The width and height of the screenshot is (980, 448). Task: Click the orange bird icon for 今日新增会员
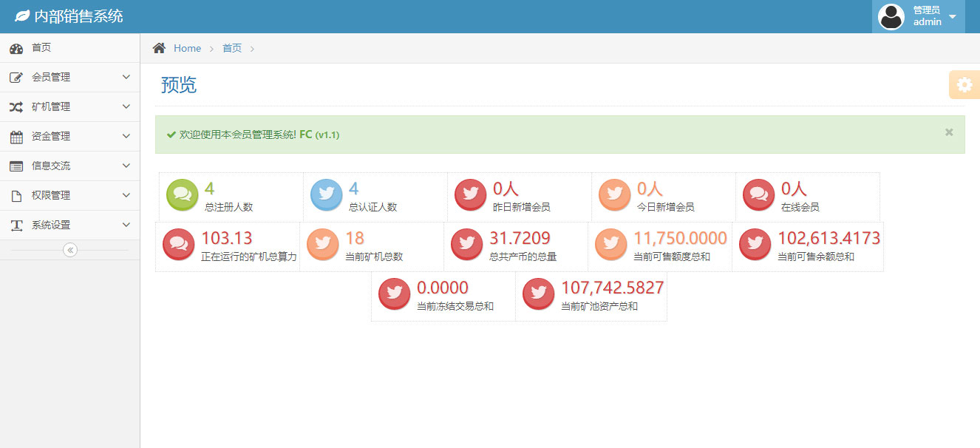[x=615, y=195]
